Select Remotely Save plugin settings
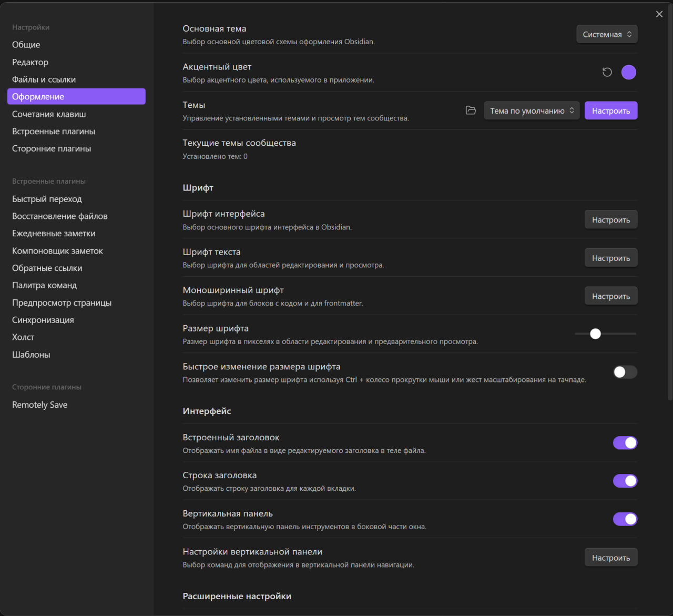 40,405
